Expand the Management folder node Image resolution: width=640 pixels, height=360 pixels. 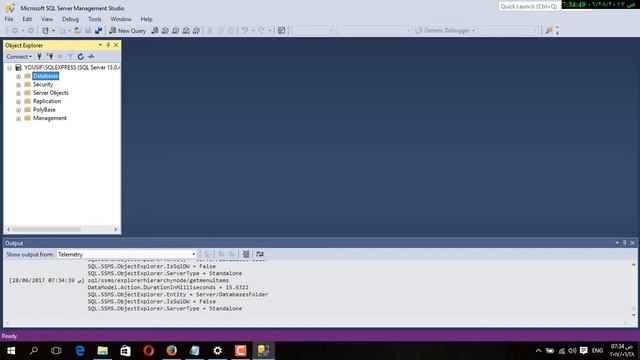tap(18, 118)
